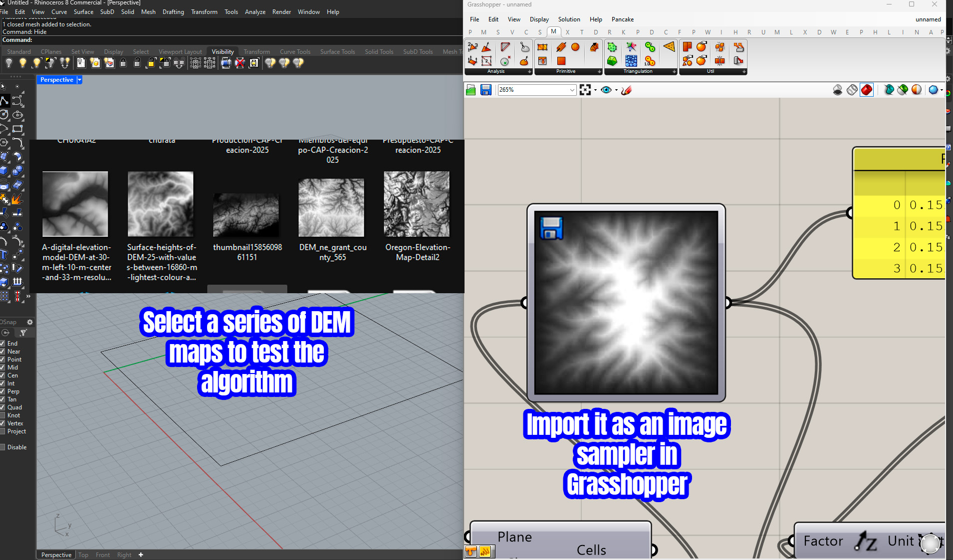953x560 pixels.
Task: Click the Explode tool icon
Action: coord(17,199)
